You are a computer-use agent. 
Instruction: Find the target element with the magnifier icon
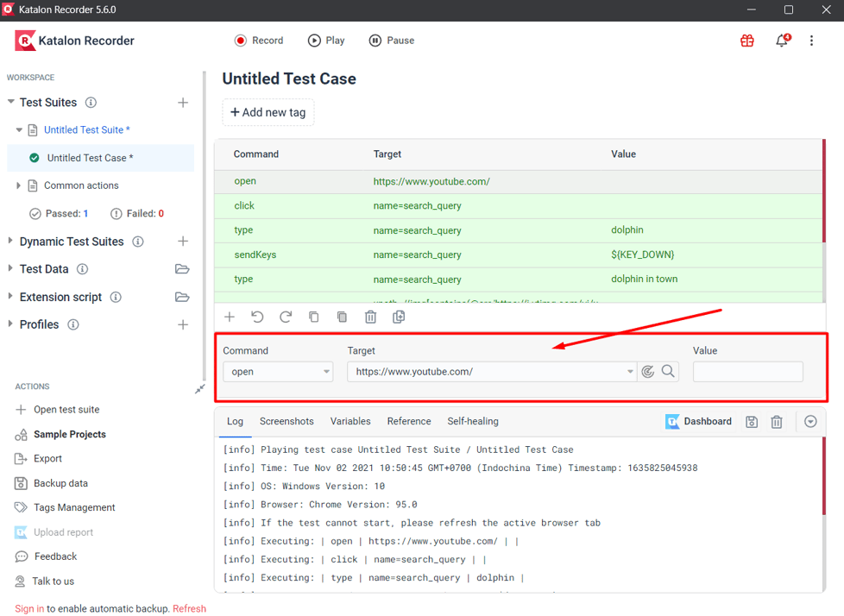(667, 371)
